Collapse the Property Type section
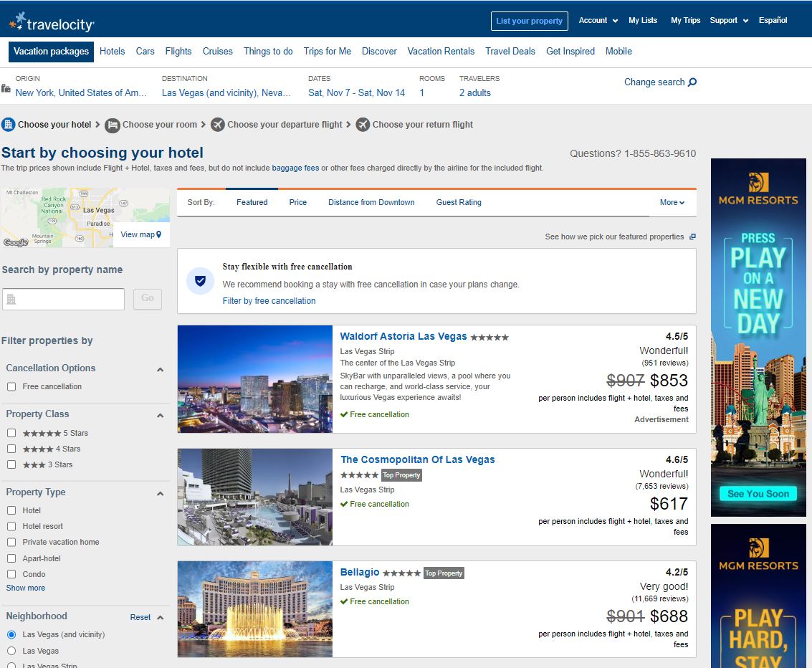 160,494
